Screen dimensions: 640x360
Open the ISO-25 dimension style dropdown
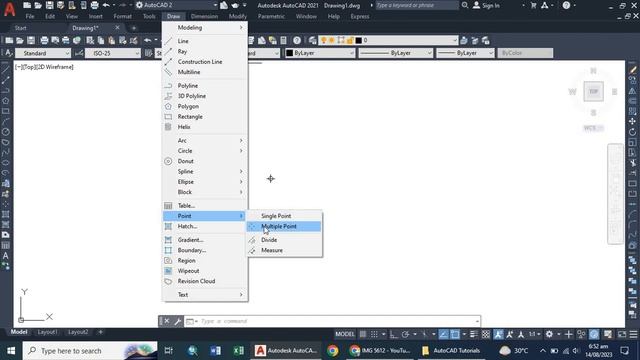point(113,53)
